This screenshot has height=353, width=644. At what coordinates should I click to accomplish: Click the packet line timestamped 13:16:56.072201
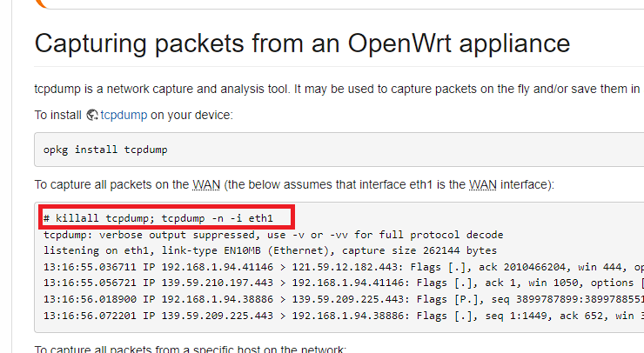(344, 316)
